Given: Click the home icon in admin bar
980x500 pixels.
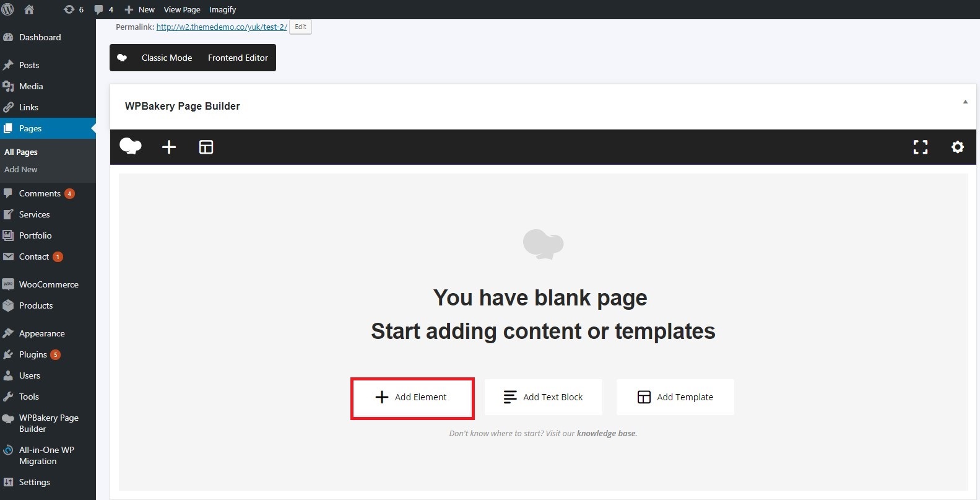Looking at the screenshot, I should [x=29, y=9].
